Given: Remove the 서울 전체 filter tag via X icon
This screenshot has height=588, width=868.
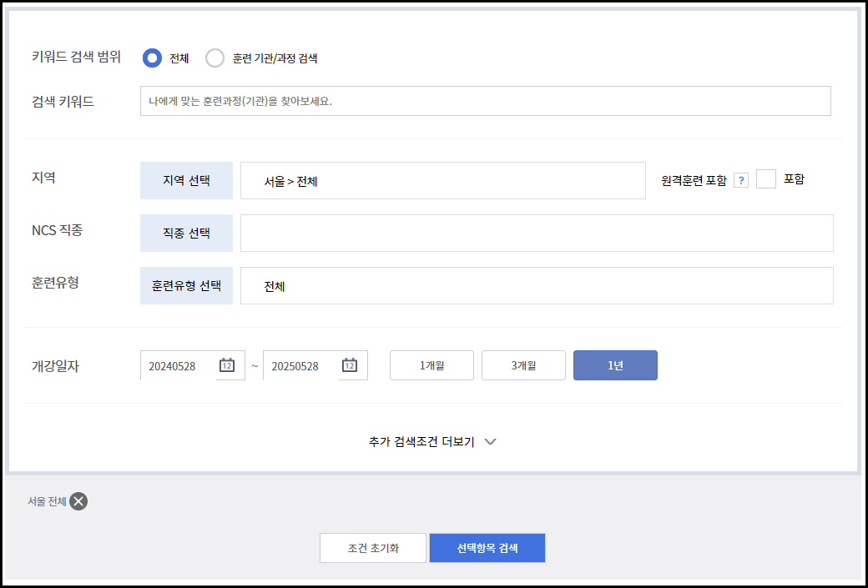Looking at the screenshot, I should click(x=78, y=501).
